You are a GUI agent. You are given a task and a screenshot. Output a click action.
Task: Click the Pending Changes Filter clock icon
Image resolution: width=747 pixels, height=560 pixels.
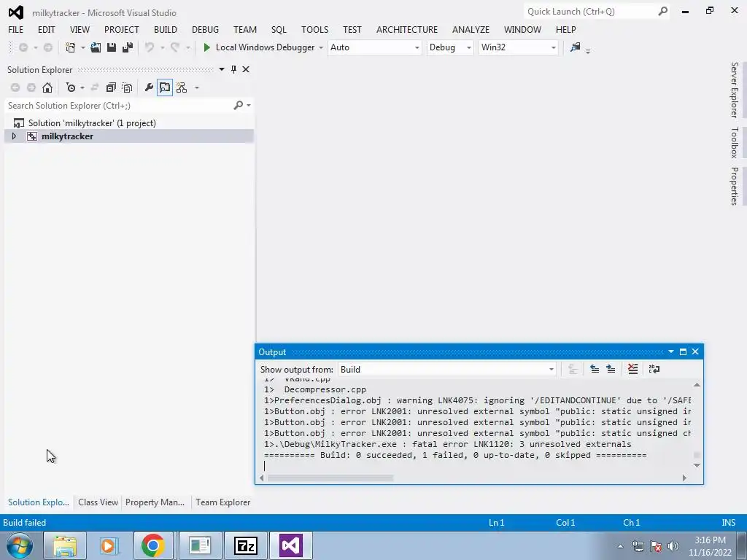coord(71,87)
